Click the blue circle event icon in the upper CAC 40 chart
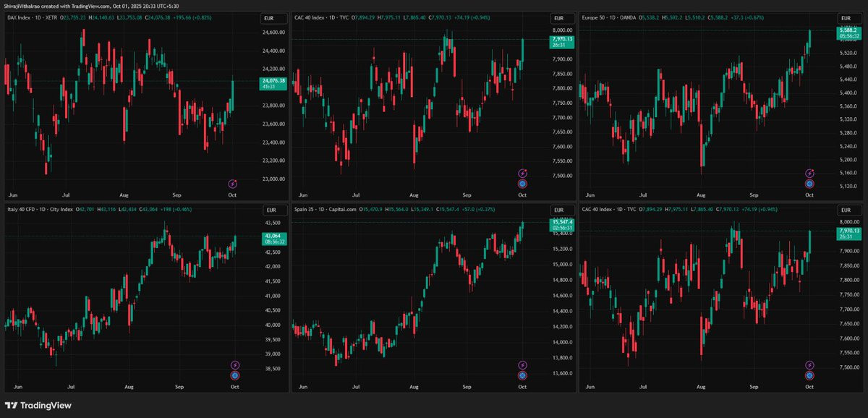 523,184
